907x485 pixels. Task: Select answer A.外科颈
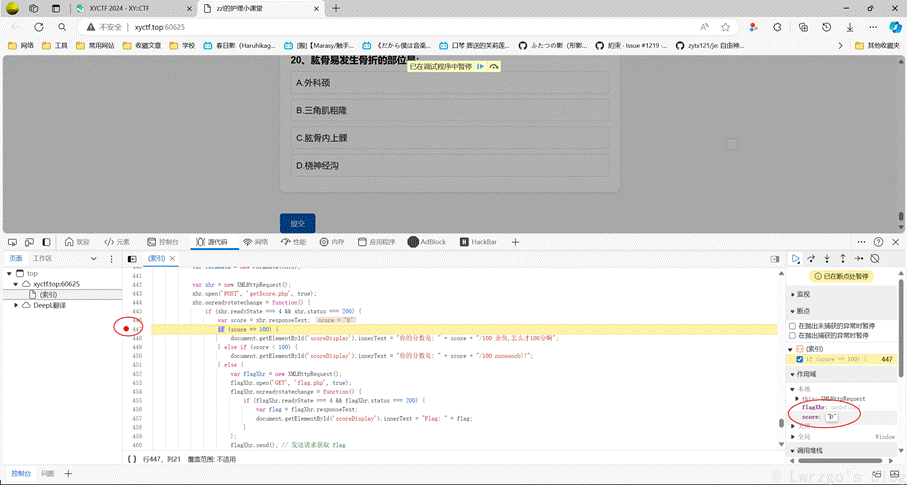click(450, 83)
